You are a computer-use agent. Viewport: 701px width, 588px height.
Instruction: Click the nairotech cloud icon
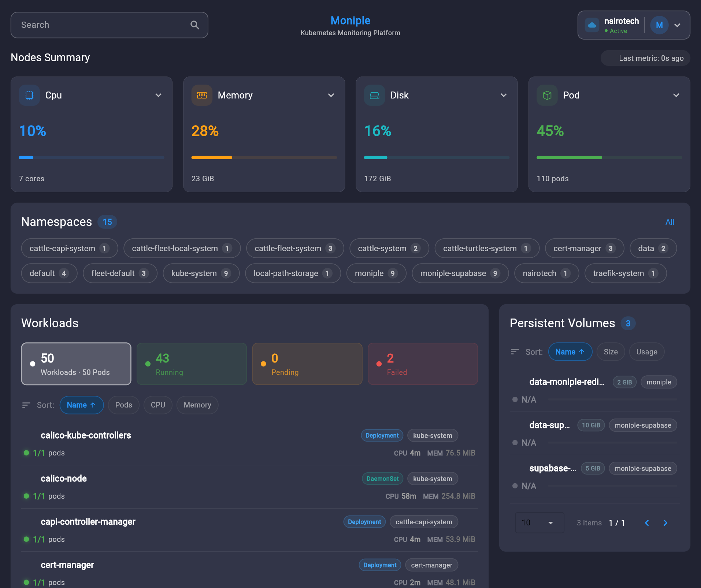coord(592,25)
